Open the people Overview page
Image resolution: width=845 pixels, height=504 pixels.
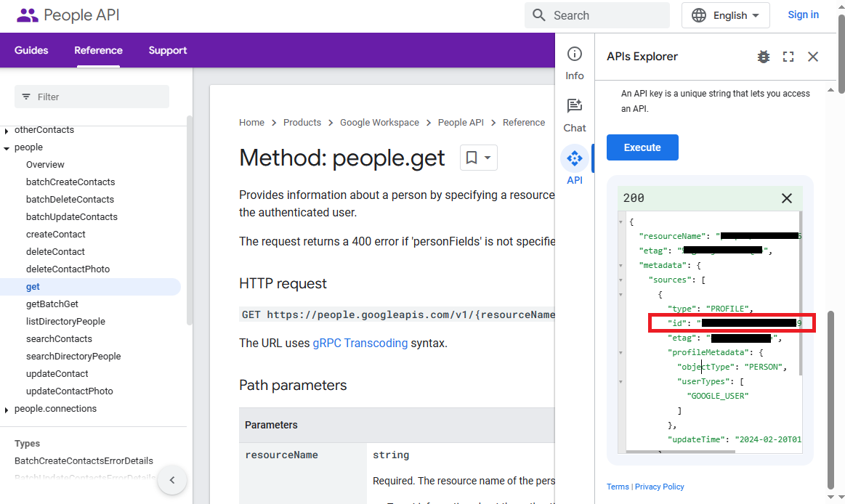45,165
